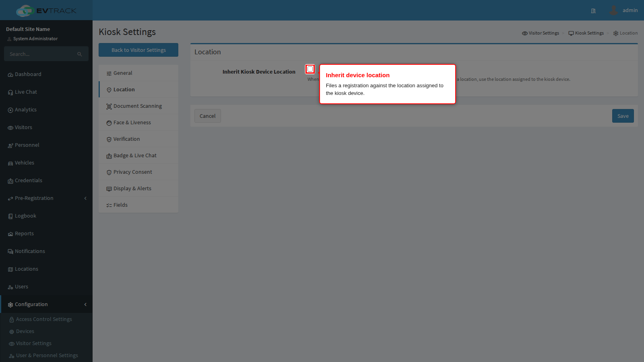Click the search magnifier icon
Viewport: 644px width, 362px height.
[80, 54]
